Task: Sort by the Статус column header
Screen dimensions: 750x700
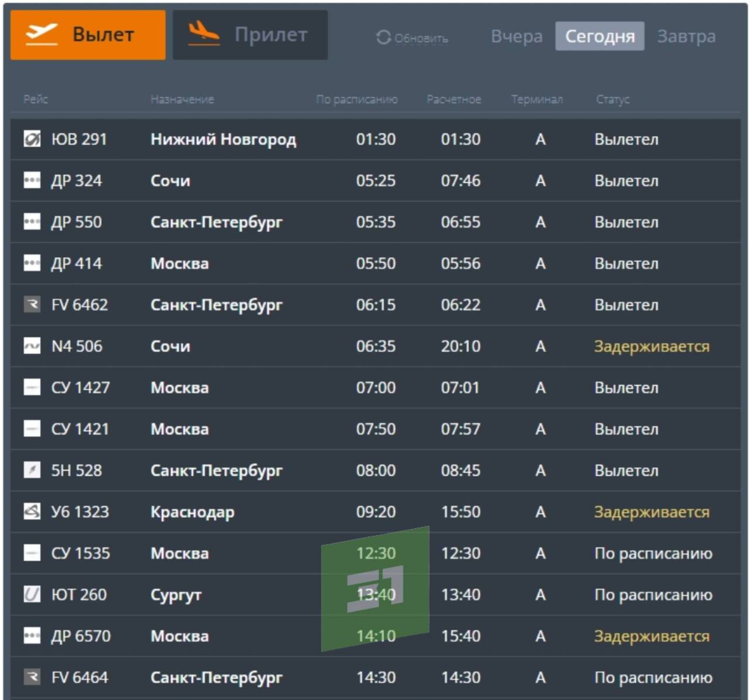Action: pos(612,100)
